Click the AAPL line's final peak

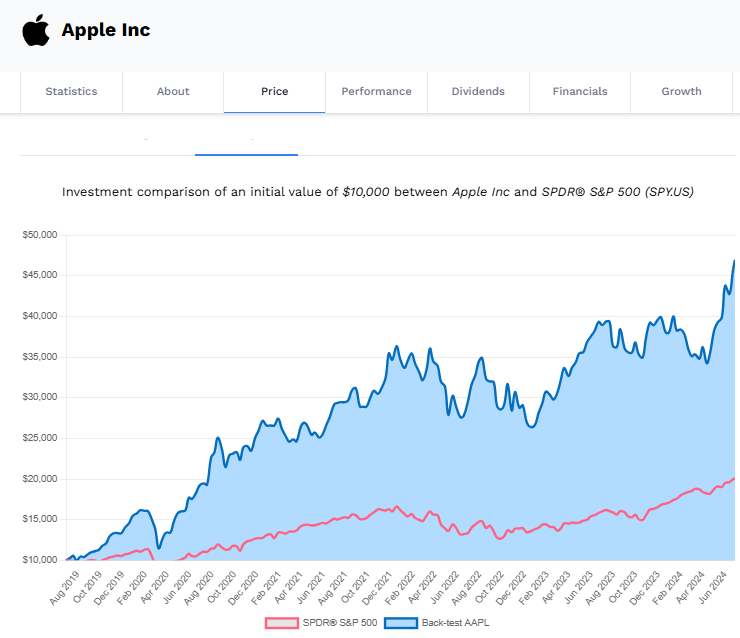click(734, 260)
